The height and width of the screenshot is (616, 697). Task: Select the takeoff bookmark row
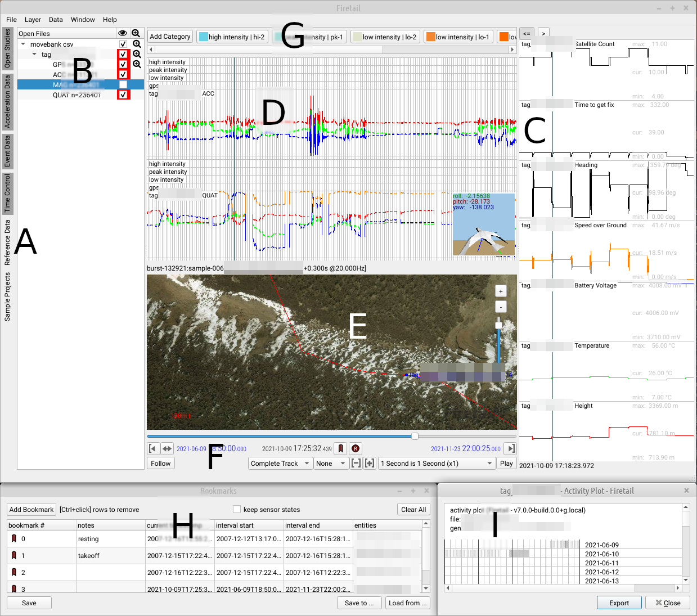point(88,555)
